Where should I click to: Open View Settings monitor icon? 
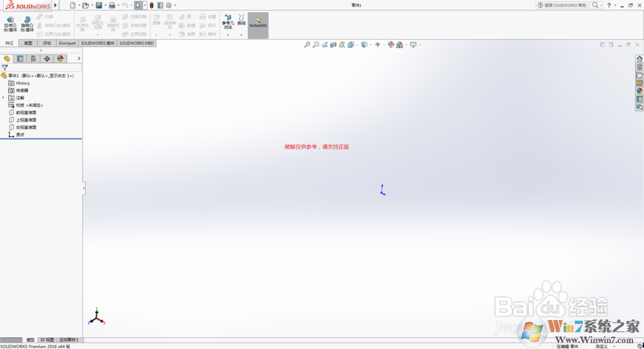click(x=413, y=45)
